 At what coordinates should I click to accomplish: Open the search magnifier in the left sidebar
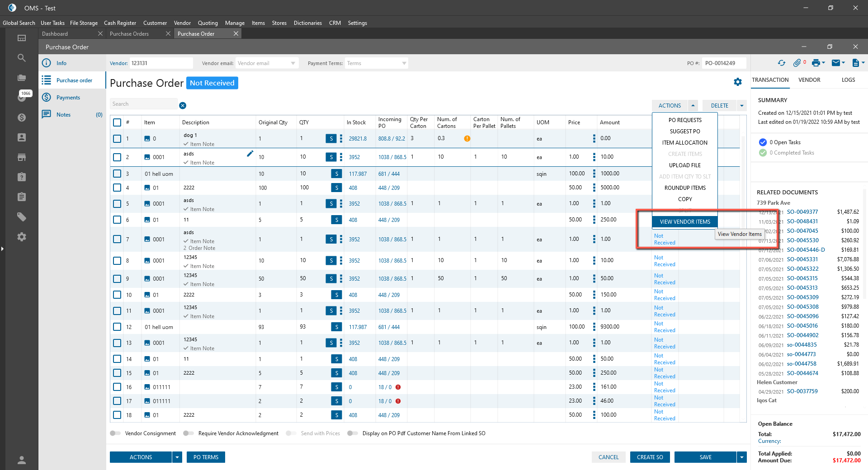click(21, 58)
